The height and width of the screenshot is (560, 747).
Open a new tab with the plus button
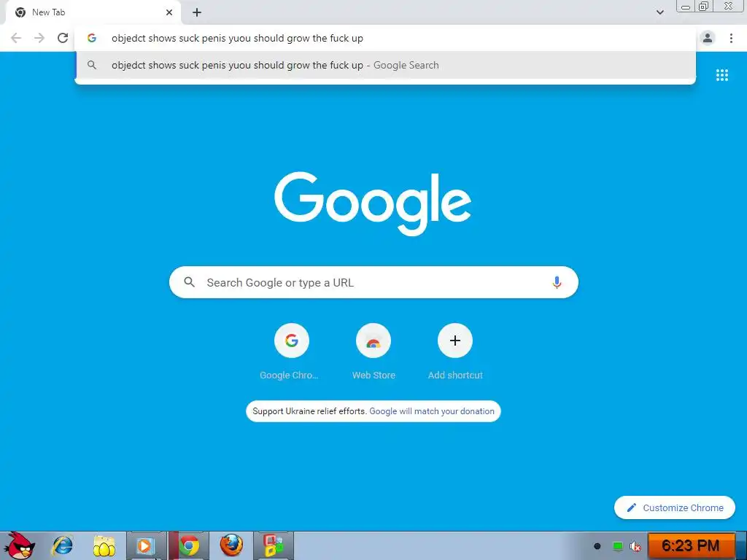pyautogui.click(x=197, y=12)
